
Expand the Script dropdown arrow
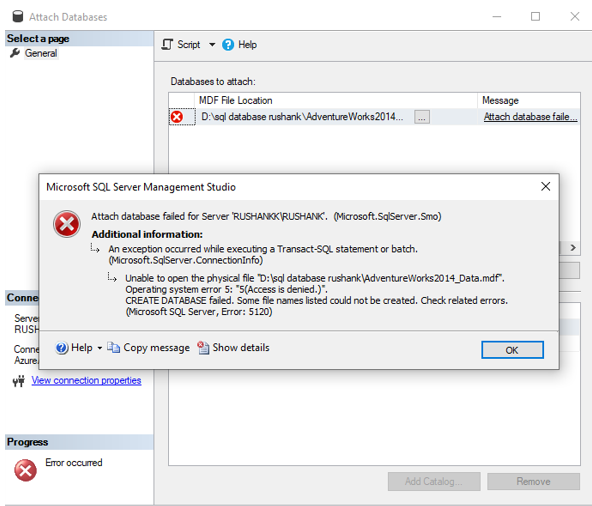click(x=212, y=45)
